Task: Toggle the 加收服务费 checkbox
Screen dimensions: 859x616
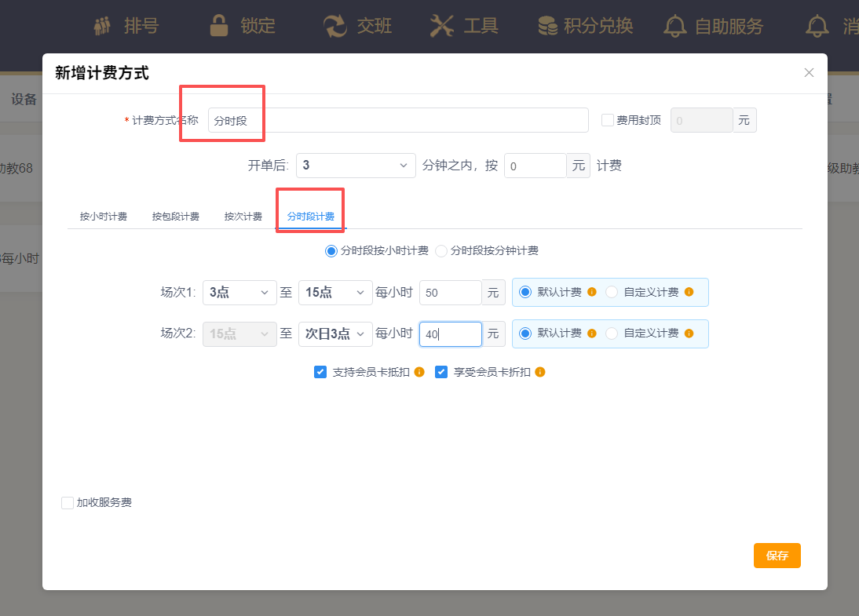Action: 68,503
